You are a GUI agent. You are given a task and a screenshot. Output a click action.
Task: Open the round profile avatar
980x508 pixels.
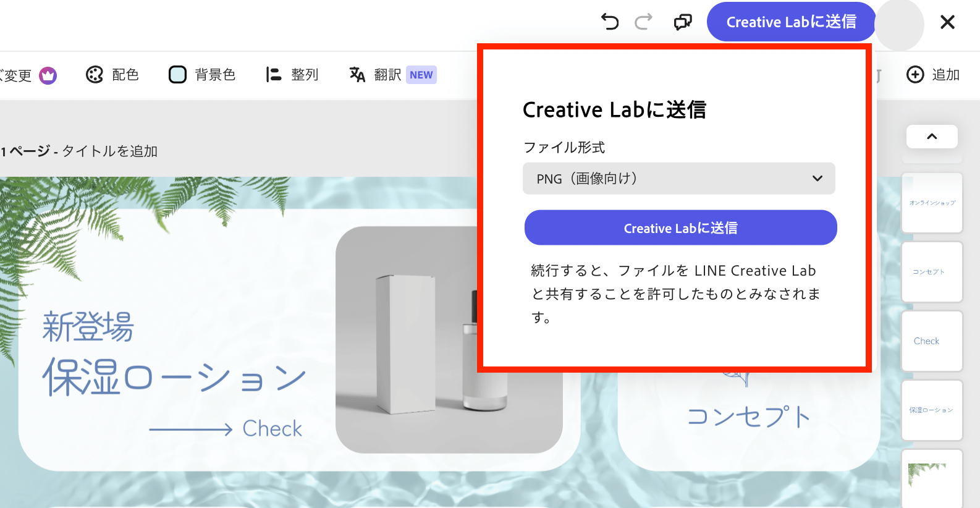point(899,25)
